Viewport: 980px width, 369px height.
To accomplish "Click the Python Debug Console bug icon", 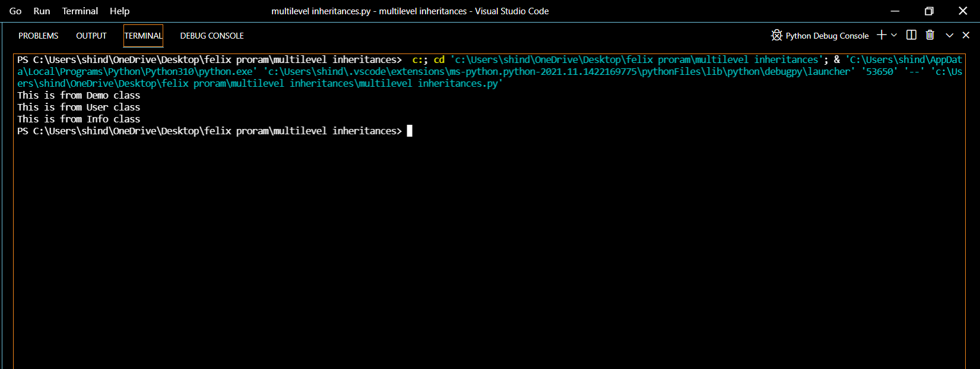I will tap(776, 35).
